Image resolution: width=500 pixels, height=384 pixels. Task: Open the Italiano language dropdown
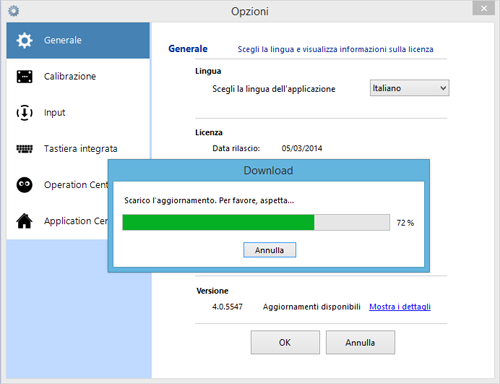pyautogui.click(x=409, y=88)
